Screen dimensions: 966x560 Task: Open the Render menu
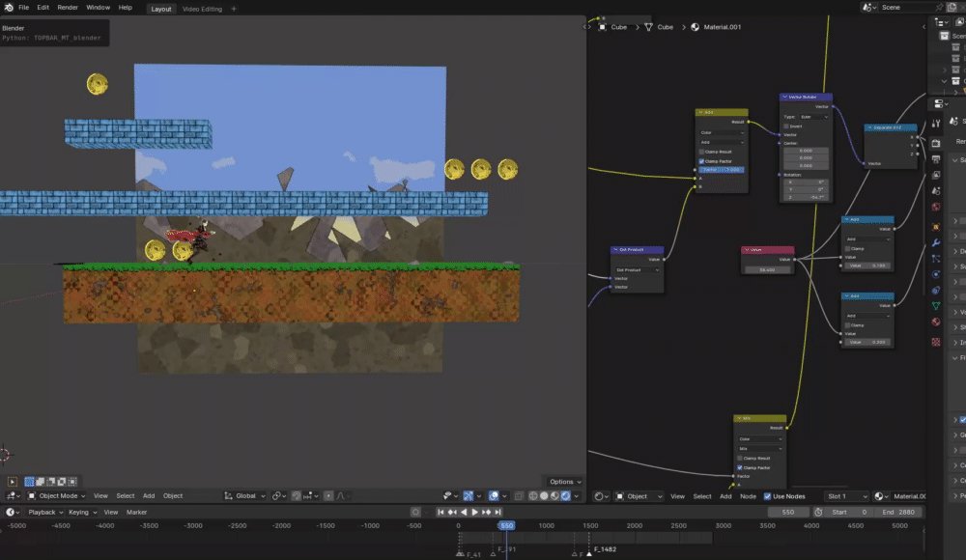[68, 8]
